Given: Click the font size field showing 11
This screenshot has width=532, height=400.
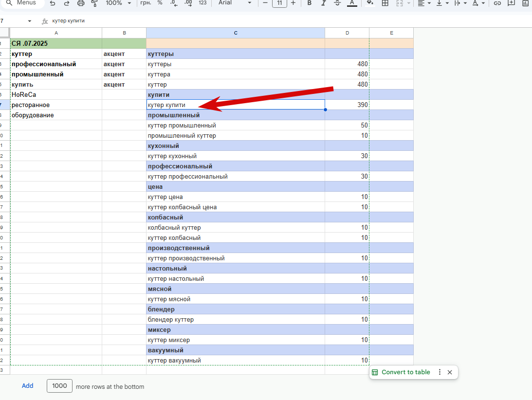Looking at the screenshot, I should click(x=279, y=3).
